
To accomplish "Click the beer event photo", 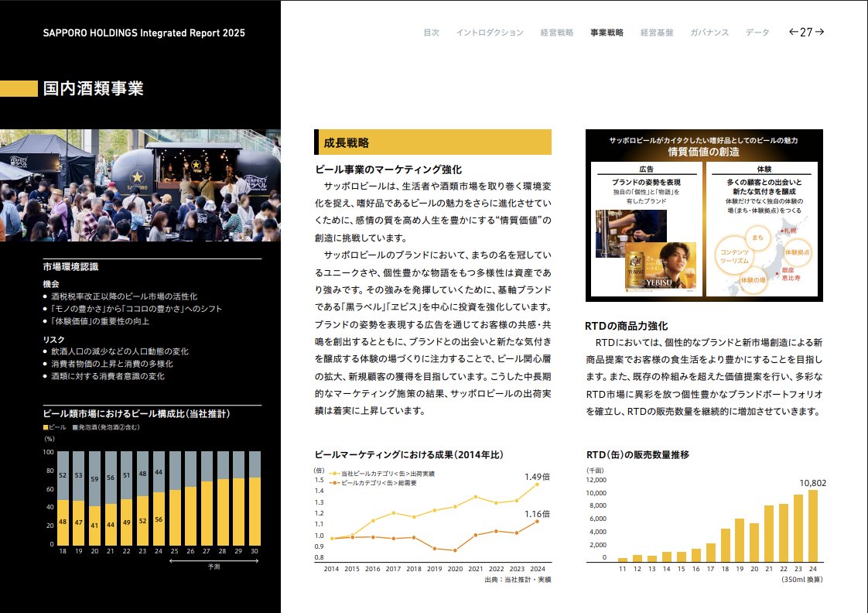I will (x=140, y=185).
